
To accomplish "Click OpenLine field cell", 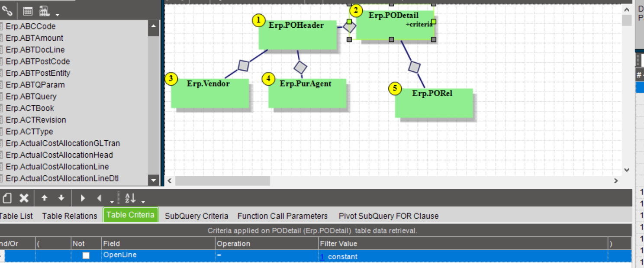I will tap(158, 255).
